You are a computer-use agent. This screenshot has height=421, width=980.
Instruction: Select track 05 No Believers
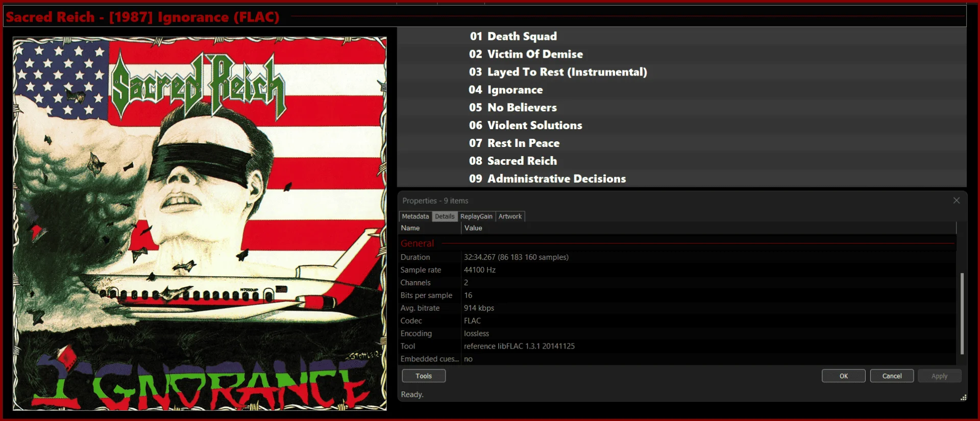(682, 108)
